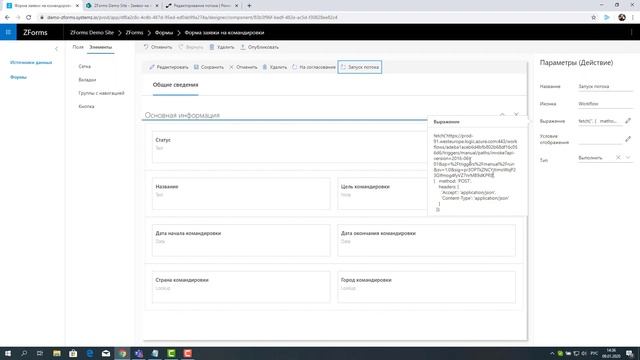The image size is (640, 360).
Task: Click the Запуск потока button
Action: (360, 67)
